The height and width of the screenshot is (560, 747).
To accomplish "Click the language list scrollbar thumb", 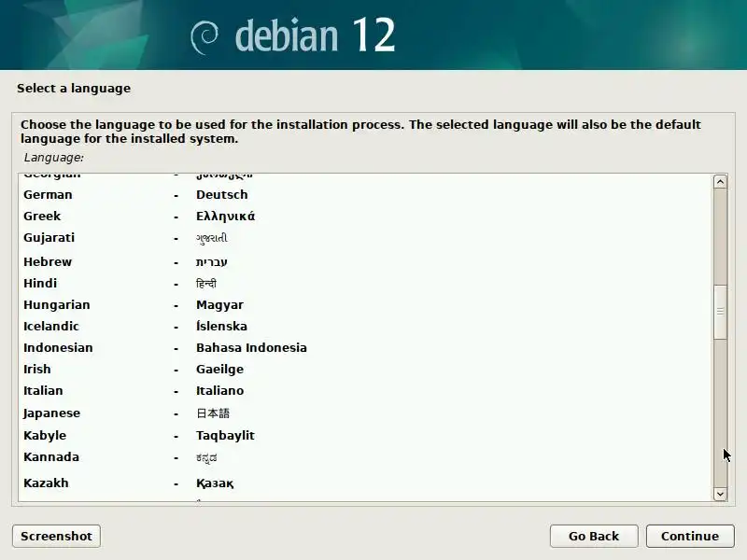I will click(720, 312).
